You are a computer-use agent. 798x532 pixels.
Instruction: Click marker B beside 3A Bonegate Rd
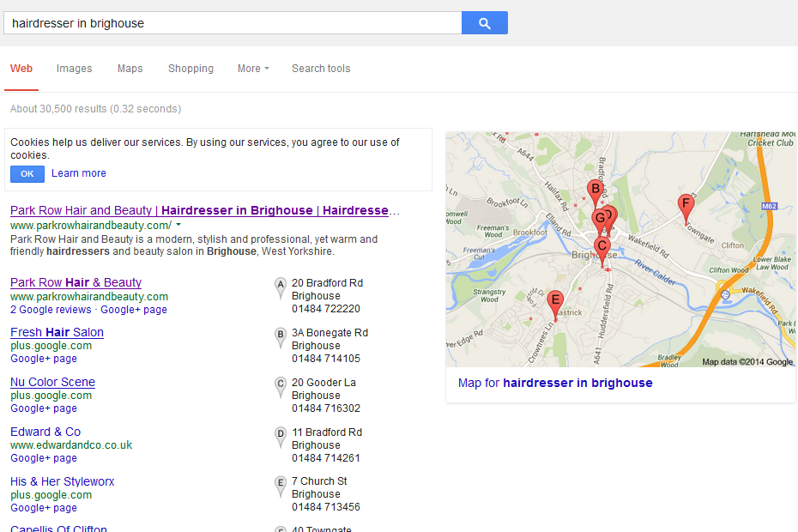[x=280, y=339]
